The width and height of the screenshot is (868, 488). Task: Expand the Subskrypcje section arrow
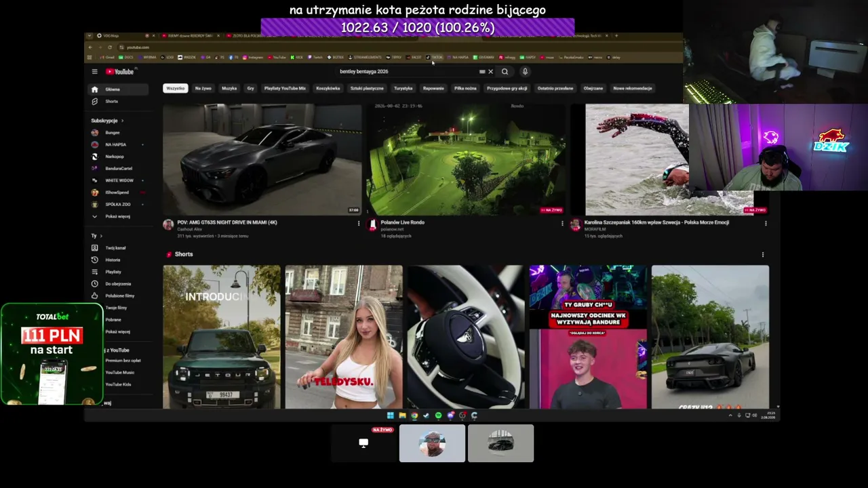click(122, 121)
